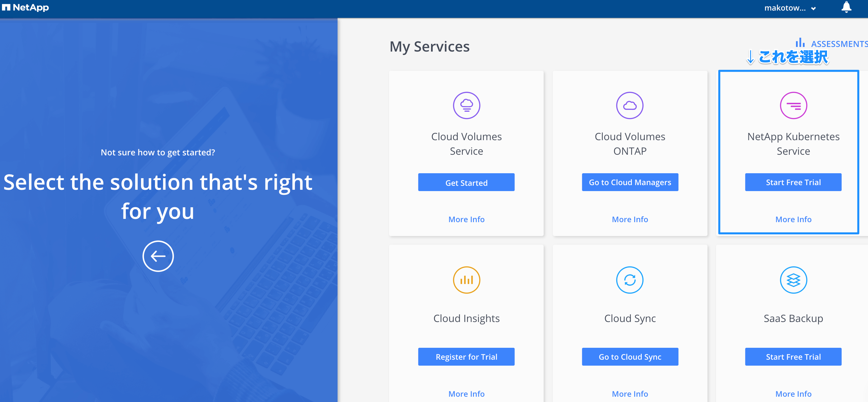Start Free Trial for SaaS Backup

793,356
